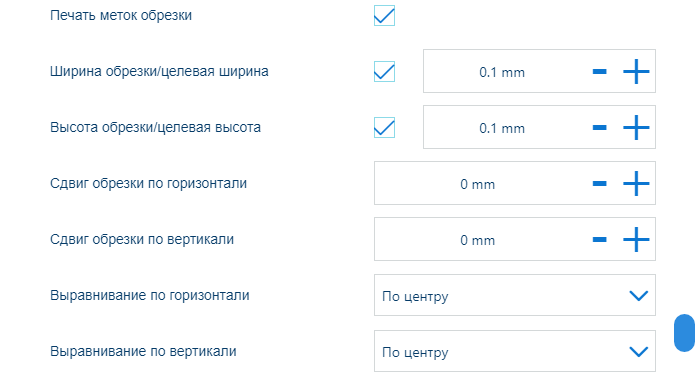Increase Сдвиг обрезки по вертикали with plus

(x=636, y=240)
